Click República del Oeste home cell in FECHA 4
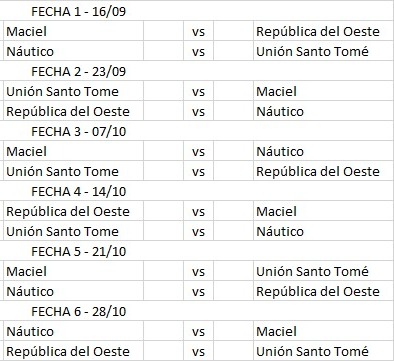 [73, 211]
